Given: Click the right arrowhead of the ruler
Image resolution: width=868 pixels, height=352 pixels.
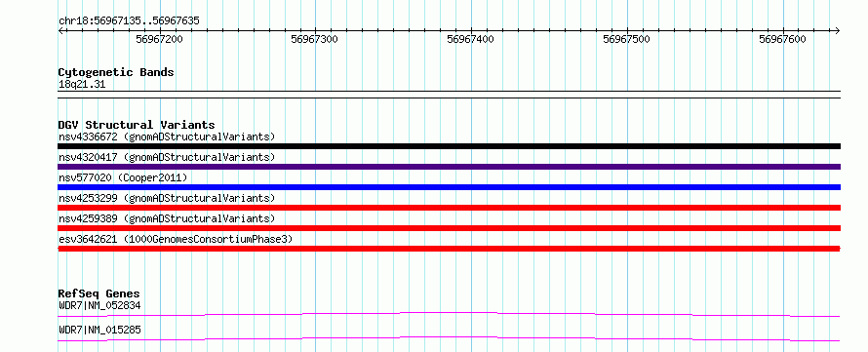Looking at the screenshot, I should point(838,30).
